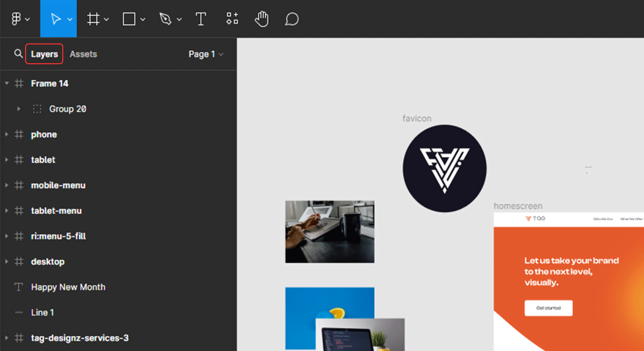Expand the tag-designz-services-3 layer
Image resolution: width=644 pixels, height=351 pixels.
pyautogui.click(x=7, y=338)
